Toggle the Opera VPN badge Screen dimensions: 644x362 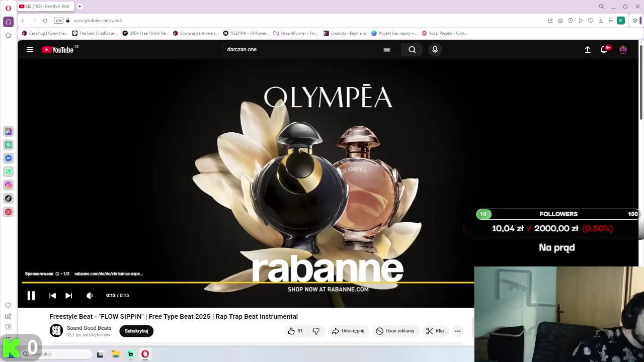[58, 21]
